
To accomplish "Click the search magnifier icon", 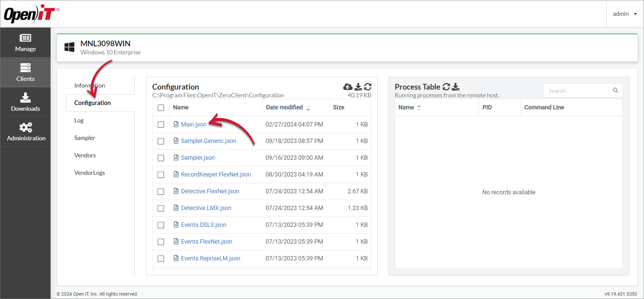I will tap(616, 90).
